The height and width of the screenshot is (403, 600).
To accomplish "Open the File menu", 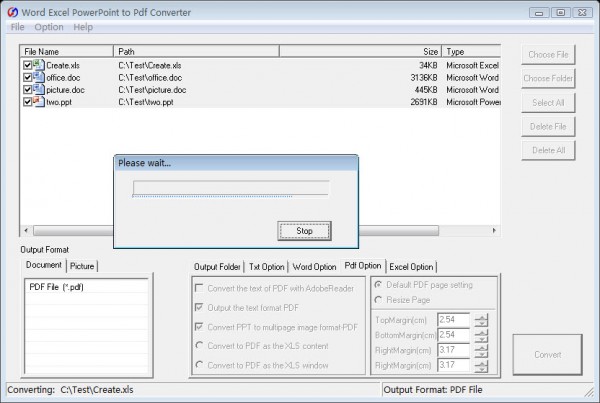I will (x=18, y=27).
